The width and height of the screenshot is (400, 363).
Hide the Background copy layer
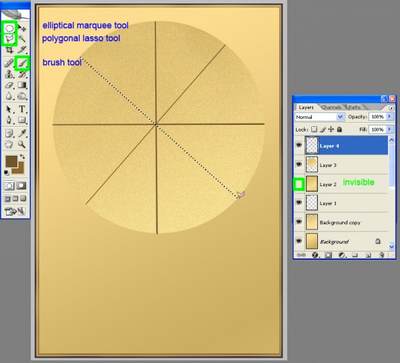(x=299, y=222)
